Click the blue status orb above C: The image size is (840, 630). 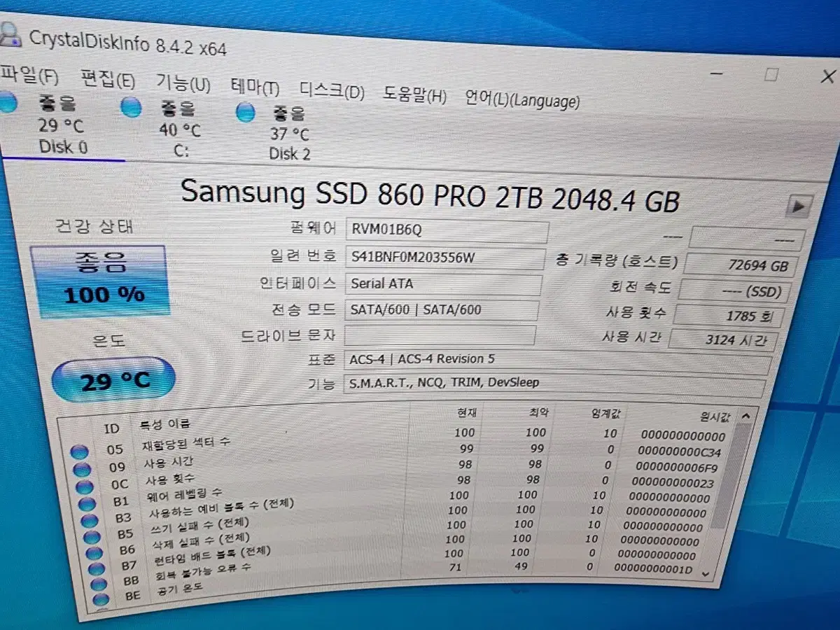pos(131,108)
